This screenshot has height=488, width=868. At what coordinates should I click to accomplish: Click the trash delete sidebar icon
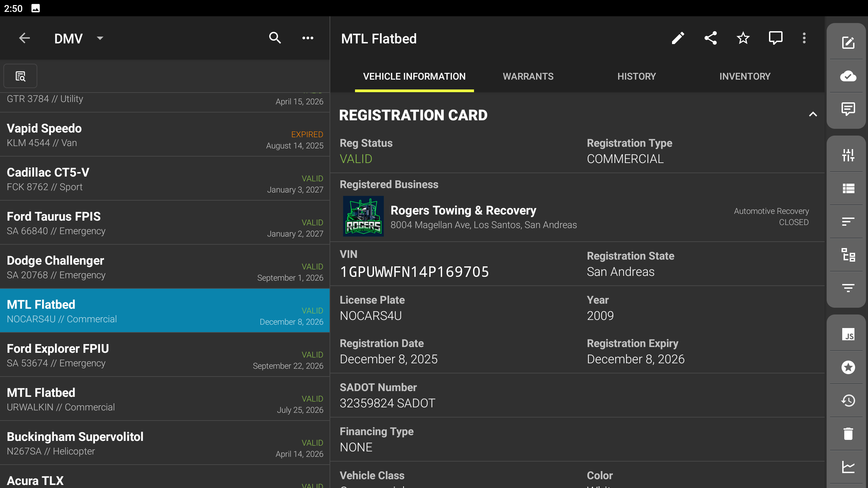pyautogui.click(x=848, y=434)
